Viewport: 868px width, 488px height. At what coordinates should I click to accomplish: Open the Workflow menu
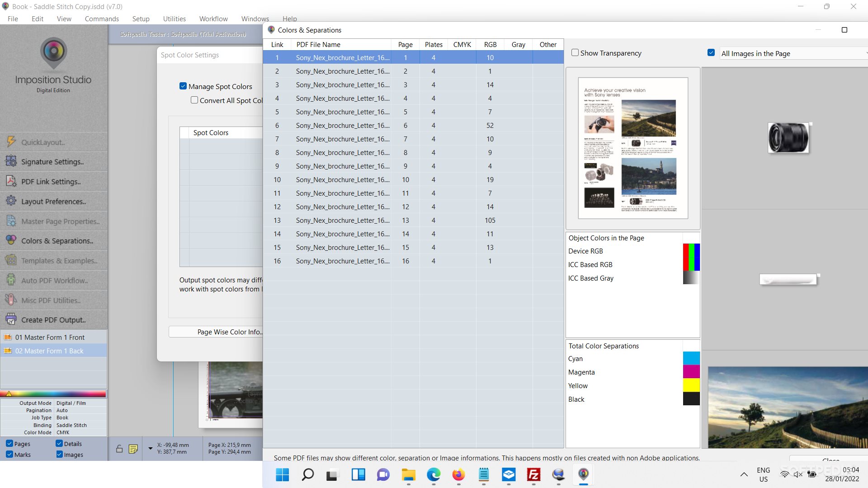213,19
